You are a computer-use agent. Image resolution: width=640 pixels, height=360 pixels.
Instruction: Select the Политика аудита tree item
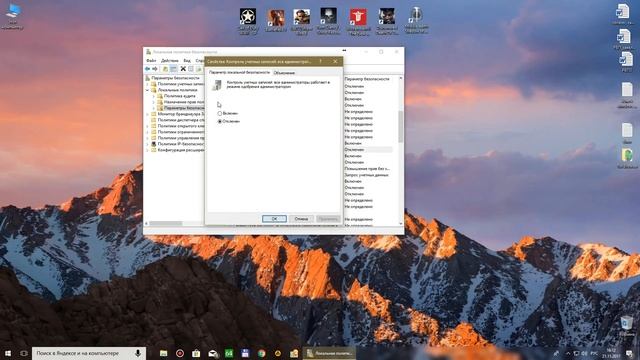click(180, 96)
